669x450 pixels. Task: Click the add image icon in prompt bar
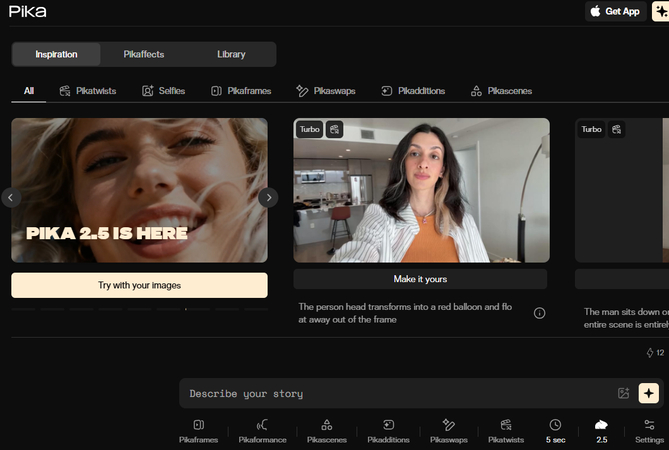click(x=623, y=393)
